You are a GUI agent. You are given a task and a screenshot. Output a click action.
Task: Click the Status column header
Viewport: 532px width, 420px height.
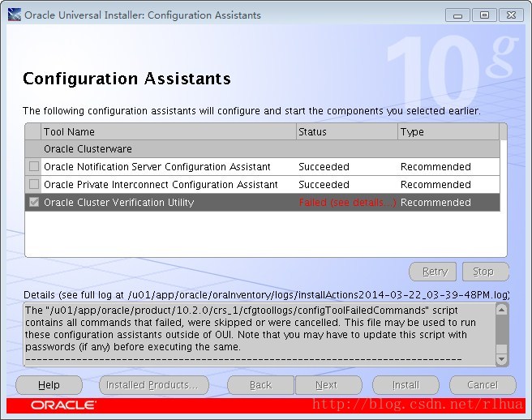pos(347,131)
